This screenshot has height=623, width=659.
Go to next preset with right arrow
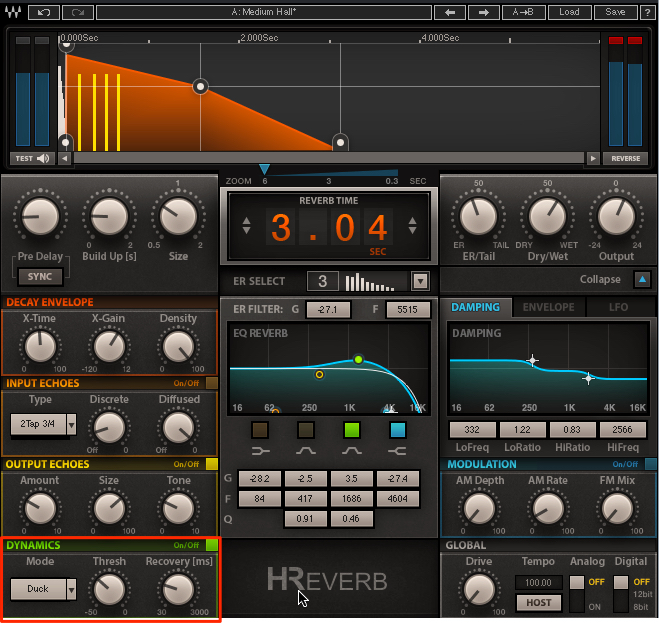click(484, 12)
